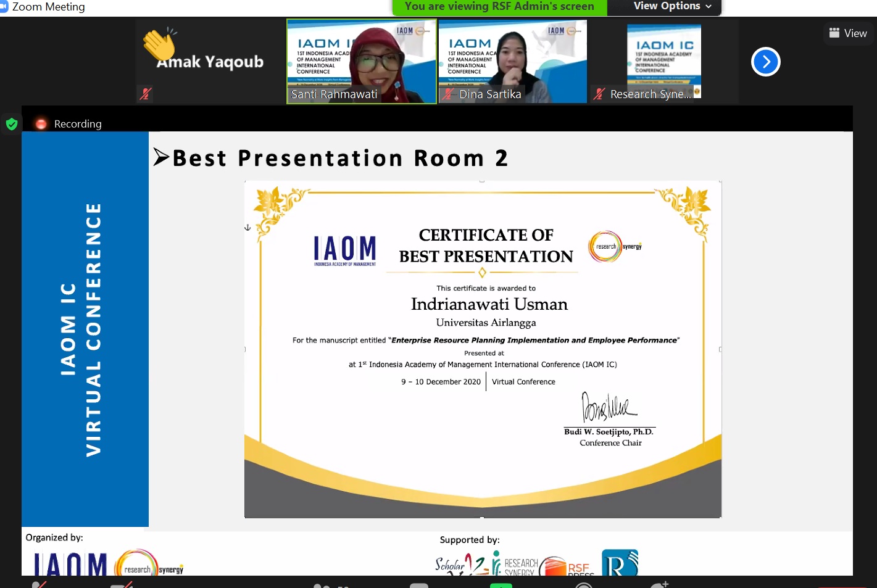Click 'This certificate is awarded to' text

(x=486, y=288)
